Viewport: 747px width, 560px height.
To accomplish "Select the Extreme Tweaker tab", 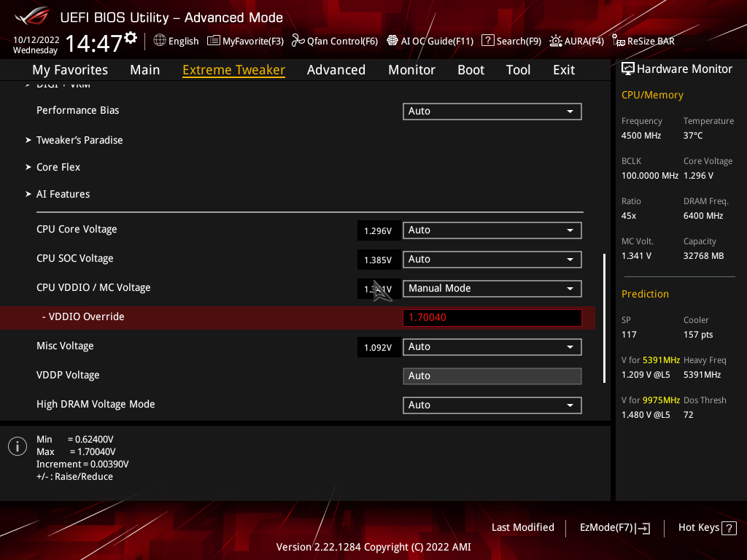I will pos(234,70).
